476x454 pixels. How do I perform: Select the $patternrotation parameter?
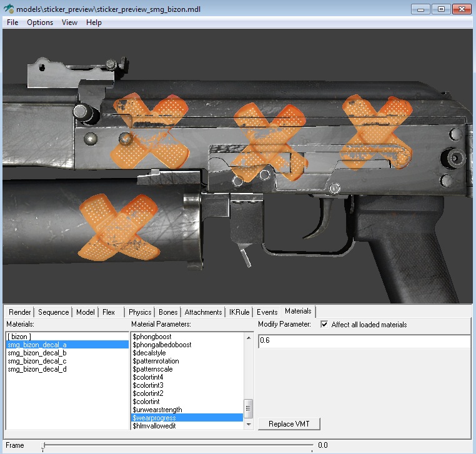[x=187, y=361]
